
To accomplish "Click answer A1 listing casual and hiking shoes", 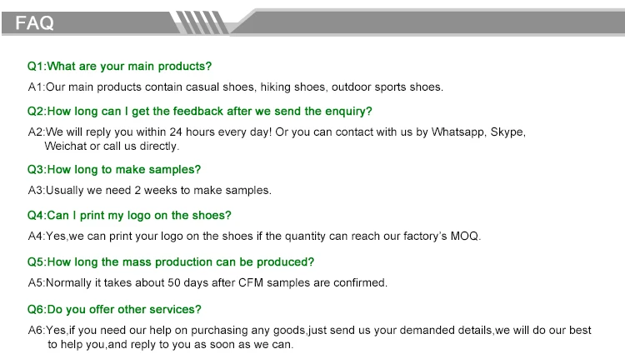I will [235, 87].
